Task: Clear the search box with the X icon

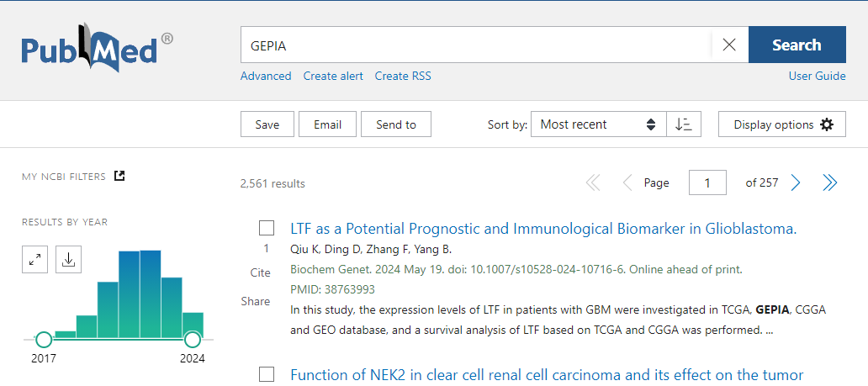Action: pyautogui.click(x=729, y=45)
